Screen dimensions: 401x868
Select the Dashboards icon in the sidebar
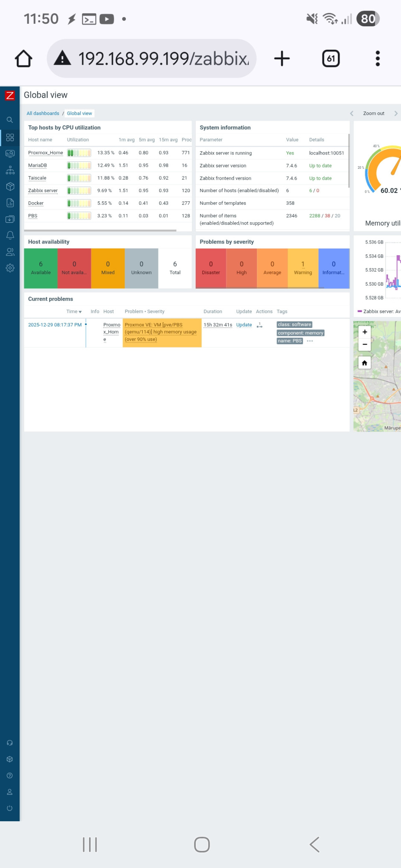(x=10, y=137)
